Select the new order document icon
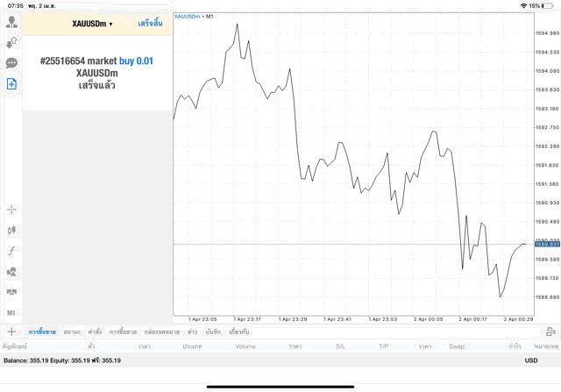Viewport: 561px width, 392px height. (x=11, y=84)
